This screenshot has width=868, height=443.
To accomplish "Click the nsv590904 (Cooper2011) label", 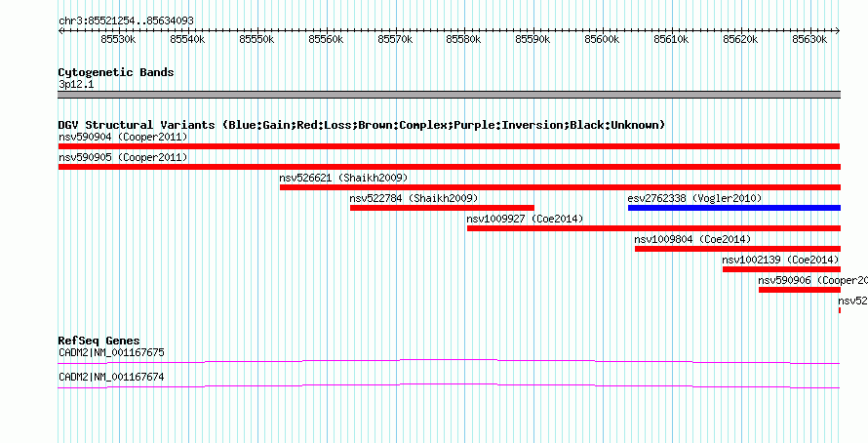I will [123, 137].
